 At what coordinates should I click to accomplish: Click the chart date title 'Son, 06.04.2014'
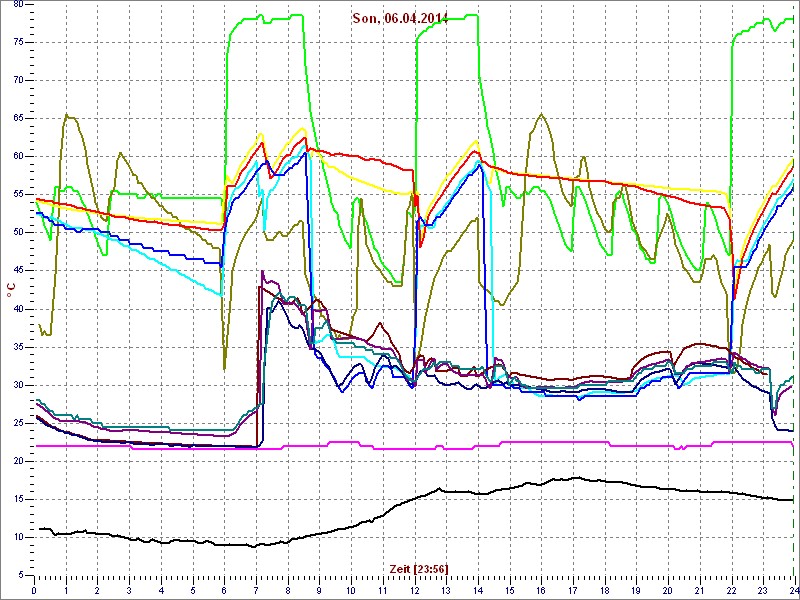(x=400, y=19)
